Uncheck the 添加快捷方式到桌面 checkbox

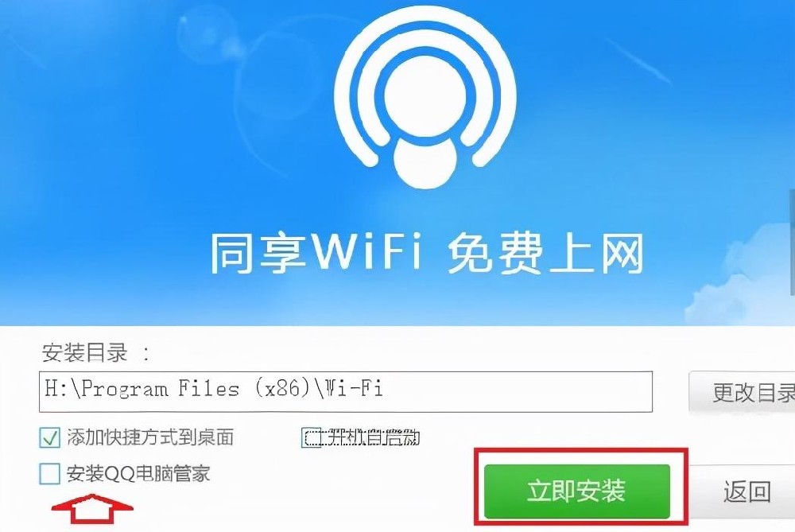click(x=49, y=437)
